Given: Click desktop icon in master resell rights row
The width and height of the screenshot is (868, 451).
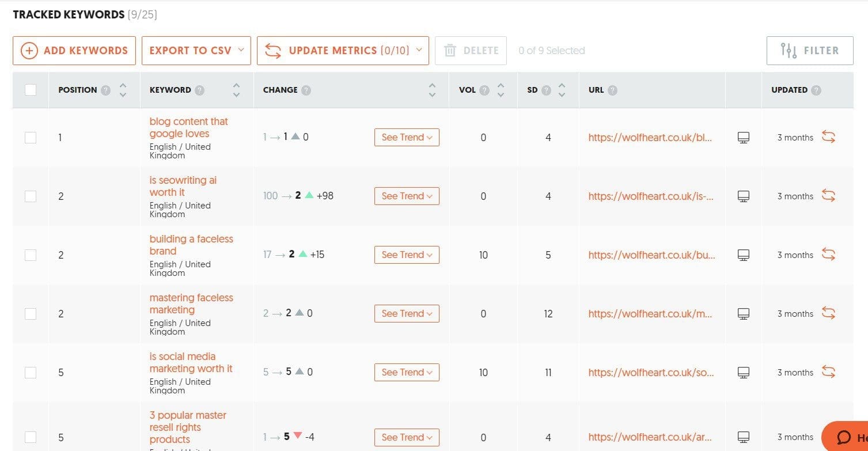Looking at the screenshot, I should click(x=744, y=437).
